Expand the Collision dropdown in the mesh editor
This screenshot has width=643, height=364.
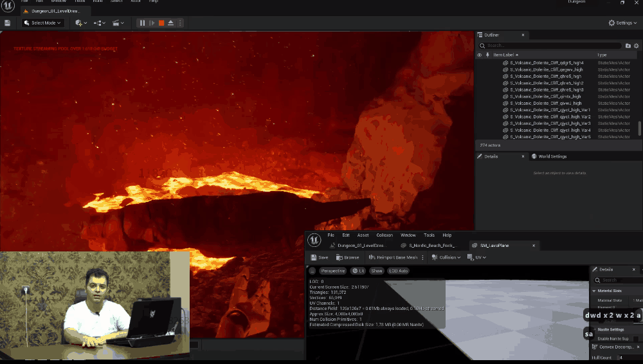pos(446,257)
